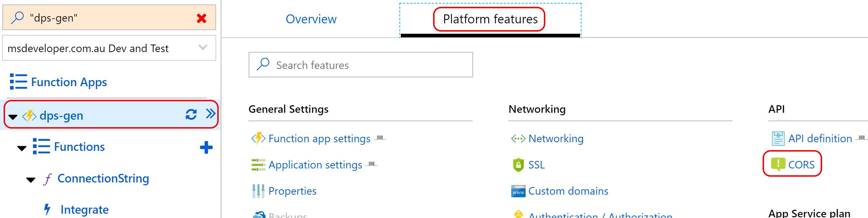Viewport: 868px width, 218px height.
Task: Open CORS settings
Action: pyautogui.click(x=801, y=165)
